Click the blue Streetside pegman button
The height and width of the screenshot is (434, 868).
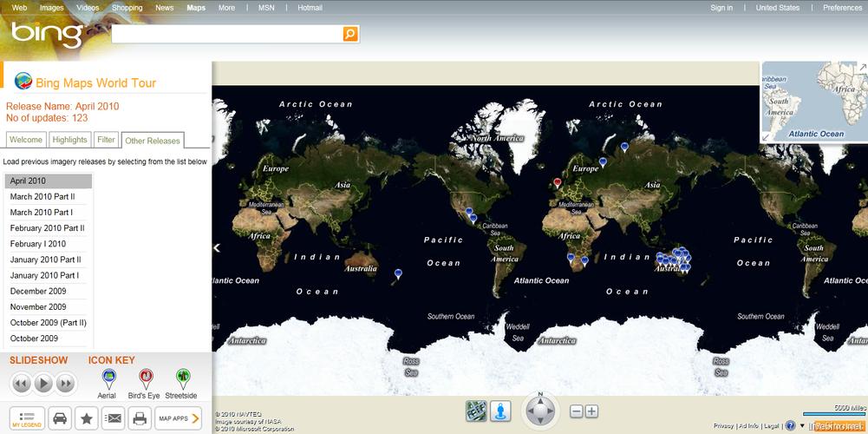(x=500, y=411)
